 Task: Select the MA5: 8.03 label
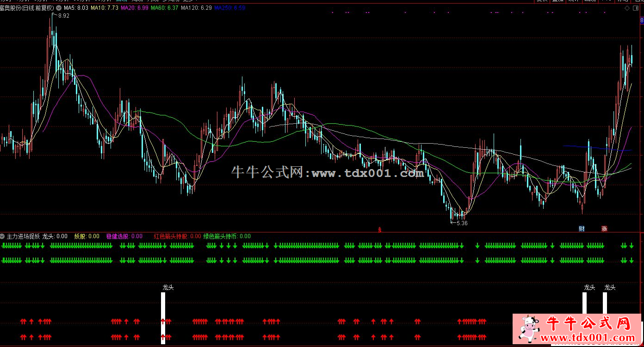coord(76,8)
